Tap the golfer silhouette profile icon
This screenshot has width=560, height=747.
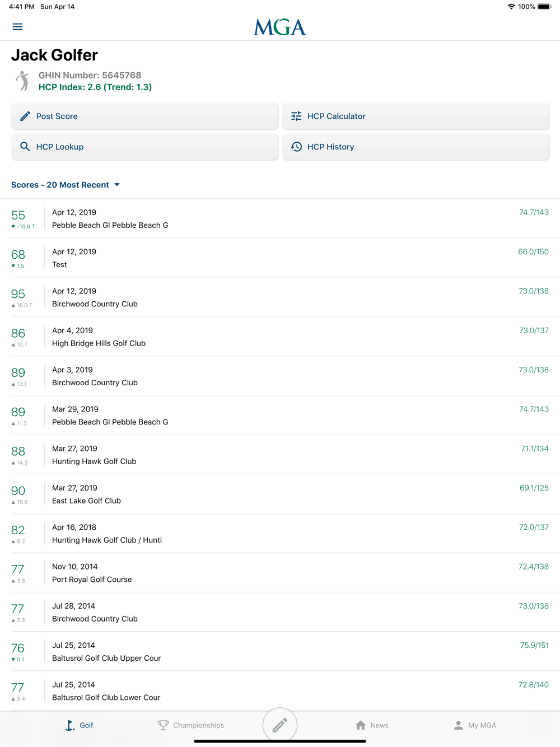coord(22,81)
